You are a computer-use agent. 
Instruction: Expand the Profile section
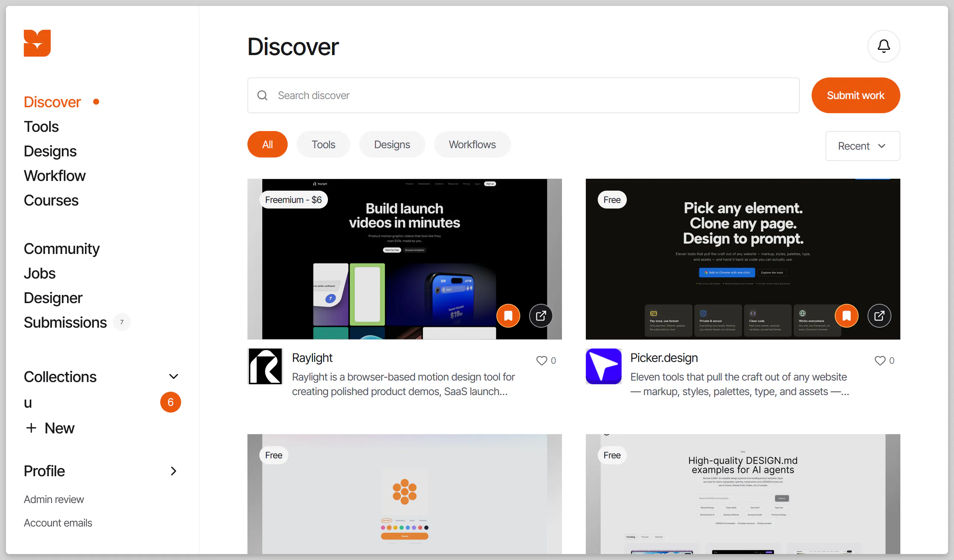click(173, 471)
